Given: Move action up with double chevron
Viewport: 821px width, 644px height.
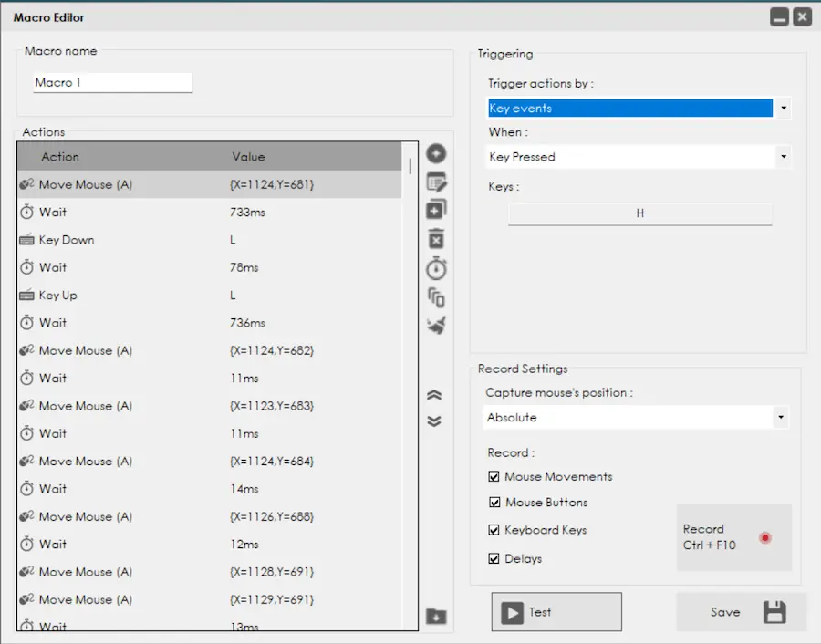Looking at the screenshot, I should pos(435,395).
